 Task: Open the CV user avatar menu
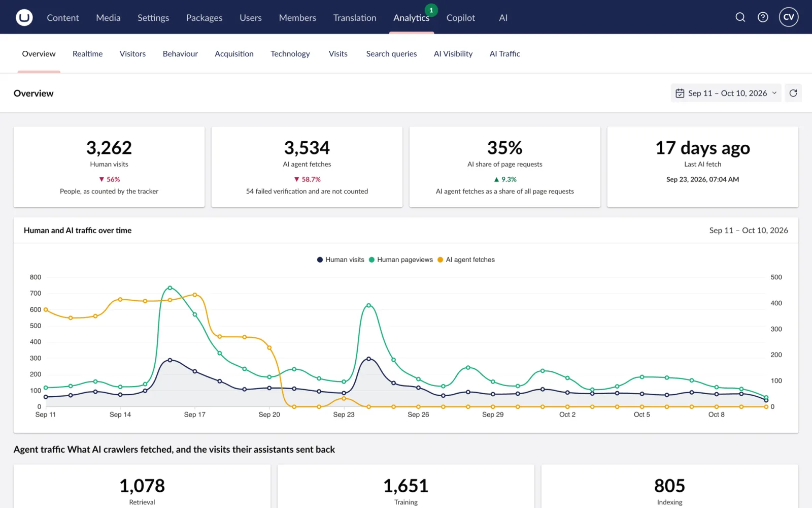[789, 17]
